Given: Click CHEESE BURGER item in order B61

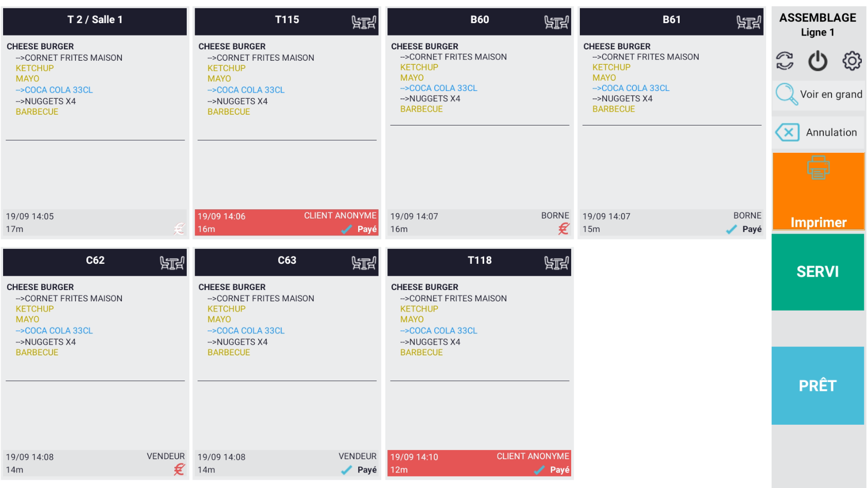Looking at the screenshot, I should point(616,46).
